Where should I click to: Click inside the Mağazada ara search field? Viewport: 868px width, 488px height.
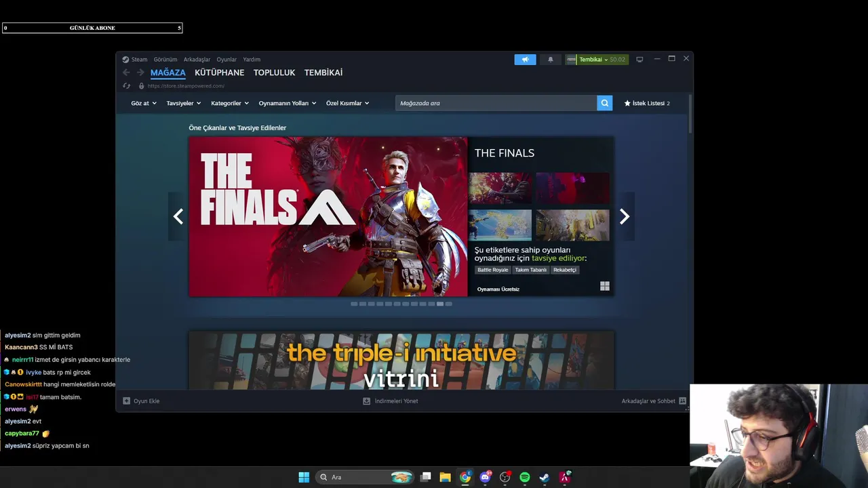pyautogui.click(x=496, y=103)
